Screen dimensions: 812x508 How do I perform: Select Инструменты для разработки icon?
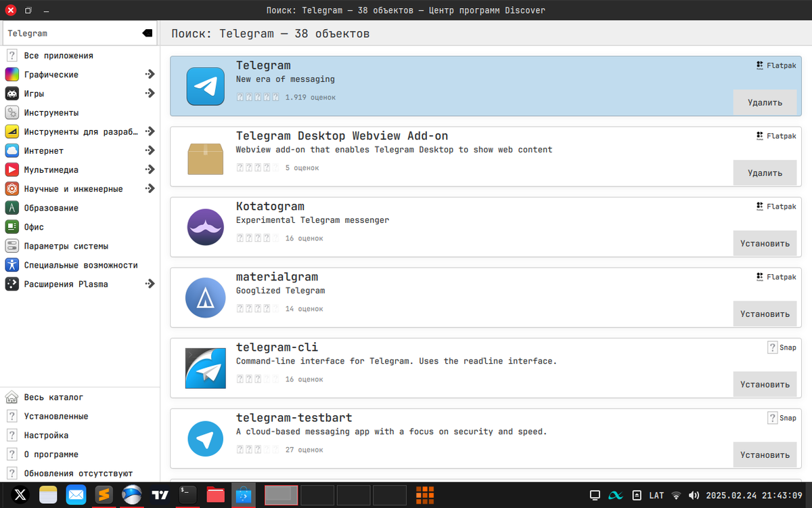(x=12, y=131)
